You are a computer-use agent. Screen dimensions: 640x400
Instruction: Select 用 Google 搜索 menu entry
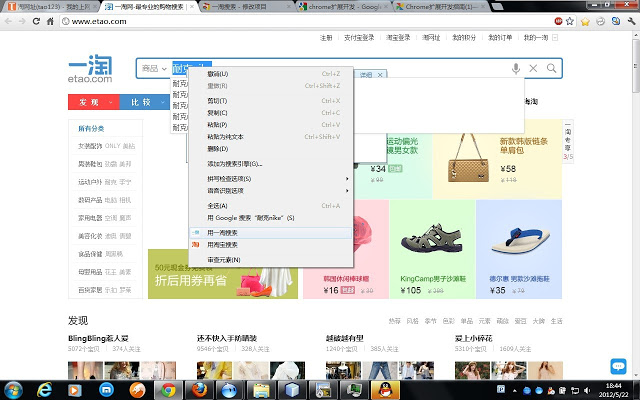pyautogui.click(x=271, y=218)
